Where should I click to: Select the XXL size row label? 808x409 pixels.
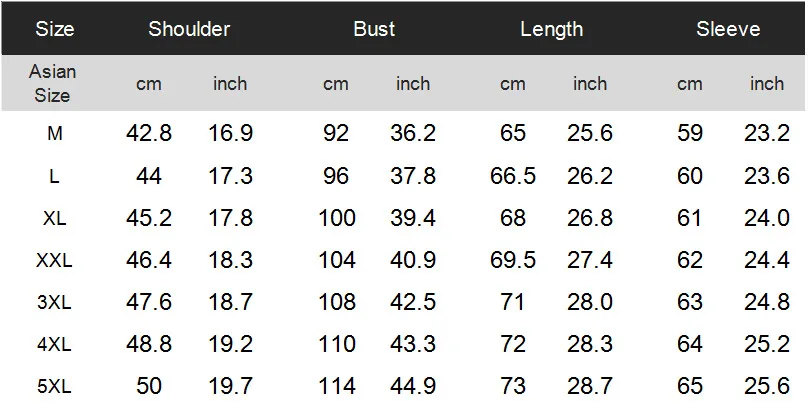(54, 261)
